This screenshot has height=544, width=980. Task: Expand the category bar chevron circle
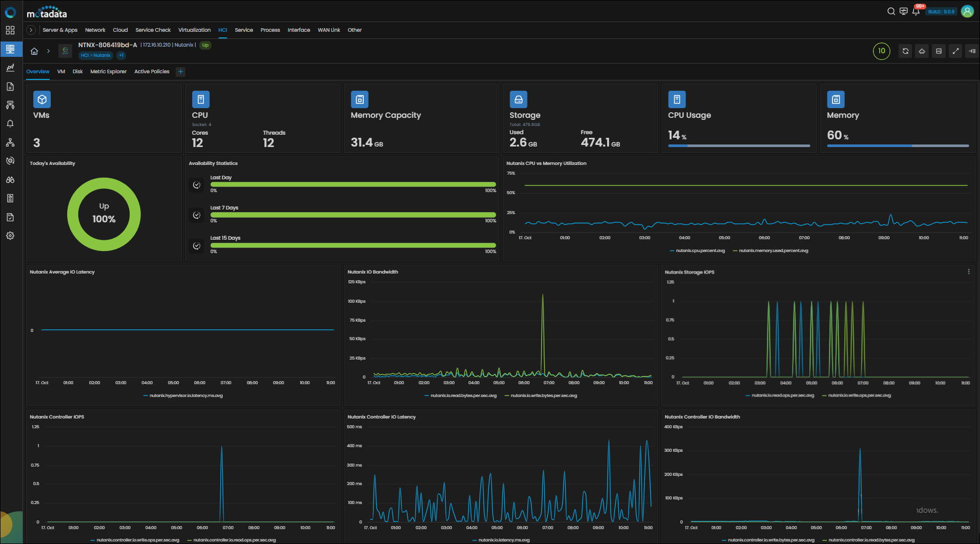(x=31, y=30)
